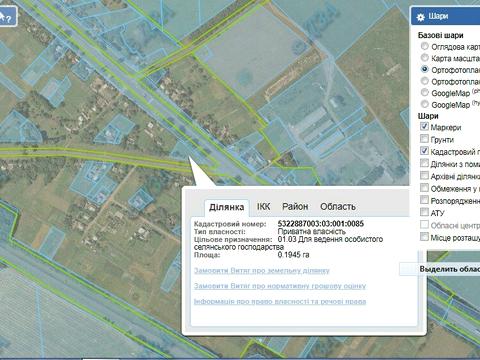
Task: Click the help pointer tool icon
Action: coord(7,16)
